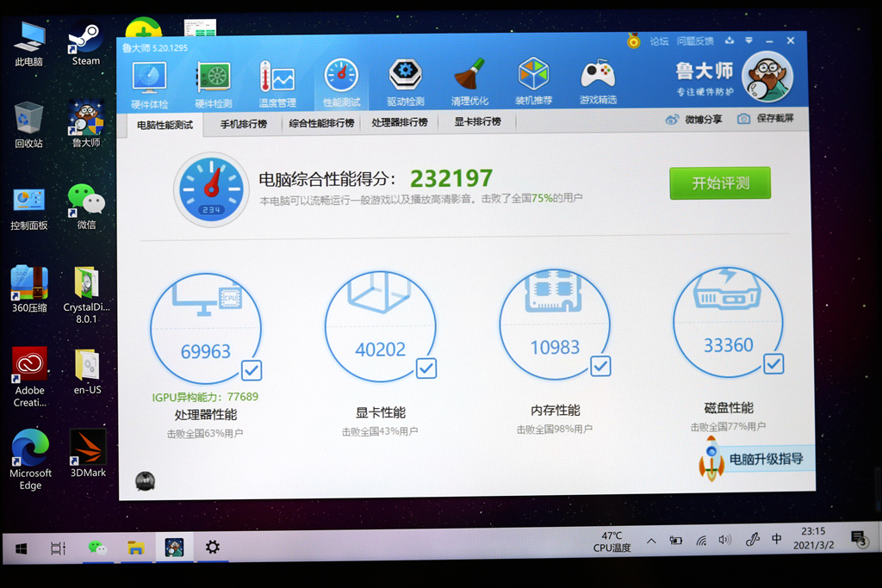The height and width of the screenshot is (588, 882).
Task: Click the memory score 10983
Action: point(555,347)
